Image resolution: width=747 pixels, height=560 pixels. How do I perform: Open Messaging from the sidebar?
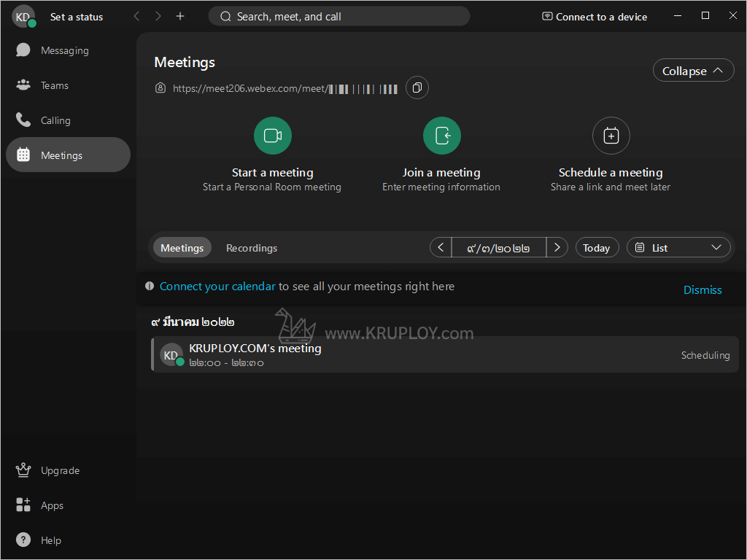point(68,50)
